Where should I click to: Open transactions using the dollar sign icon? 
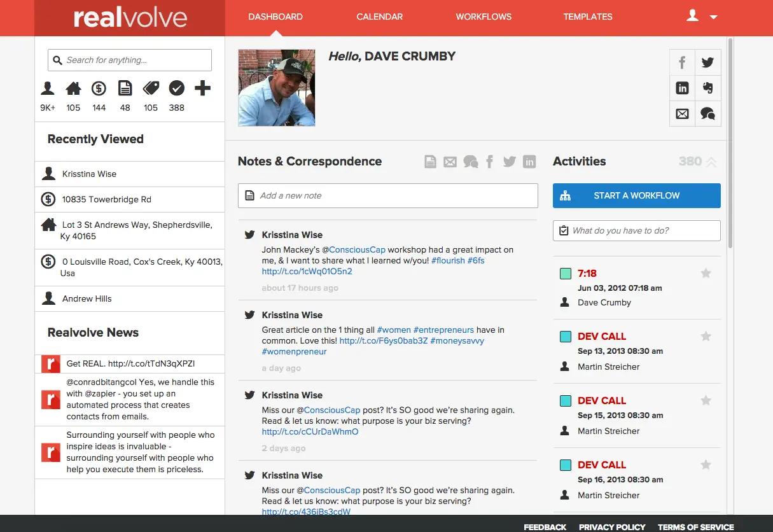click(x=99, y=90)
